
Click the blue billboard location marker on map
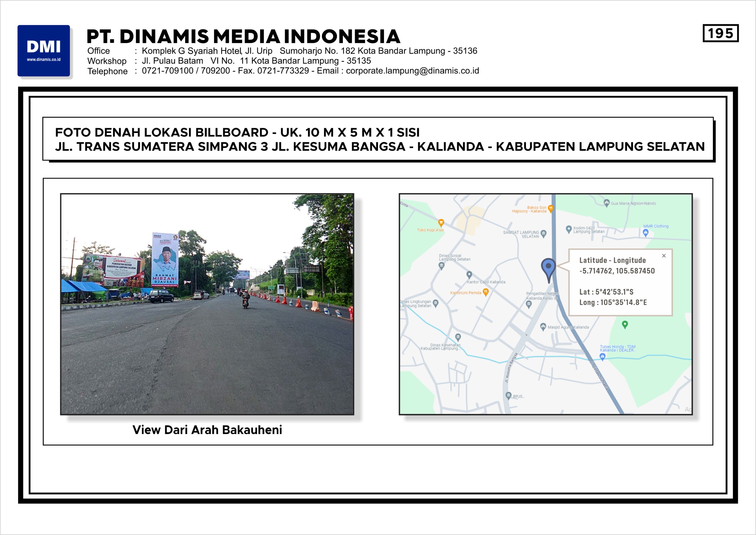pyautogui.click(x=548, y=270)
